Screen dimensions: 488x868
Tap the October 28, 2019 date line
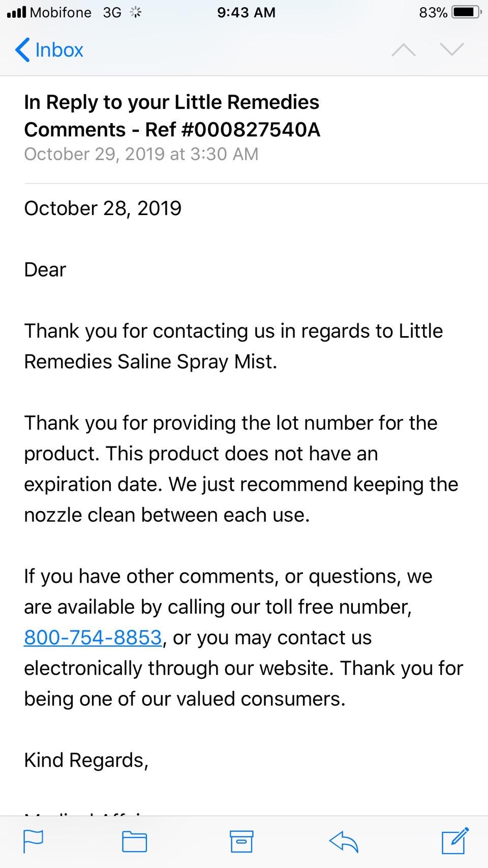coord(103,208)
